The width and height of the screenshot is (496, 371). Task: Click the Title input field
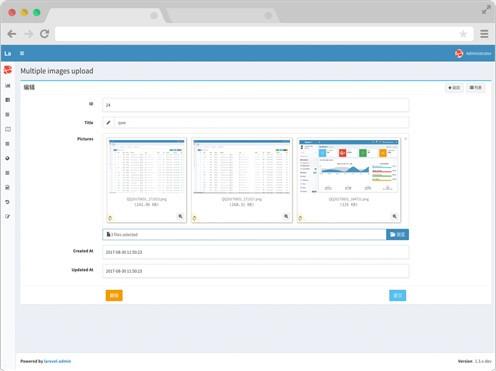[261, 123]
